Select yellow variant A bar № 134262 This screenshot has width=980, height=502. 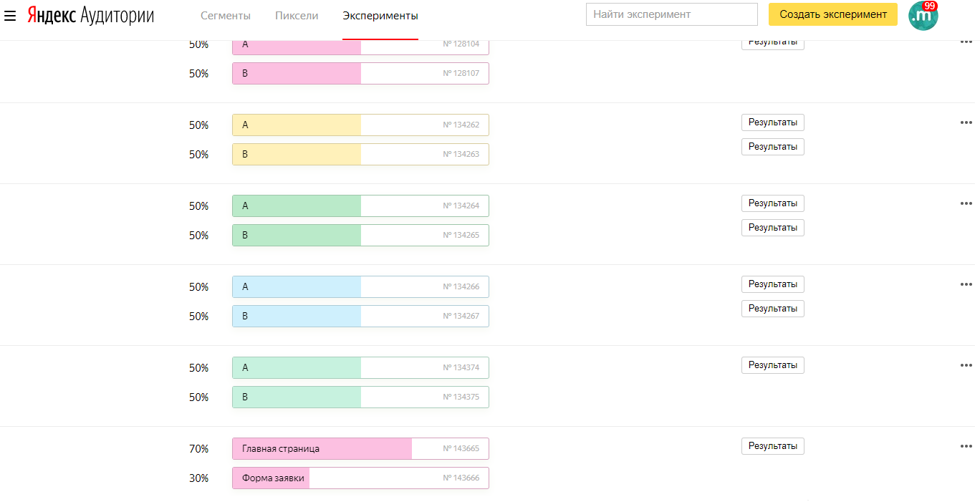[x=360, y=125]
